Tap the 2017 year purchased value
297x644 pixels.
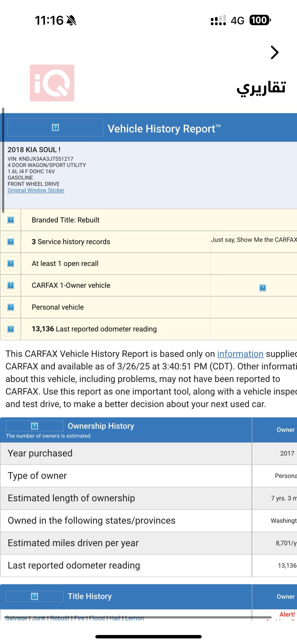(x=287, y=453)
